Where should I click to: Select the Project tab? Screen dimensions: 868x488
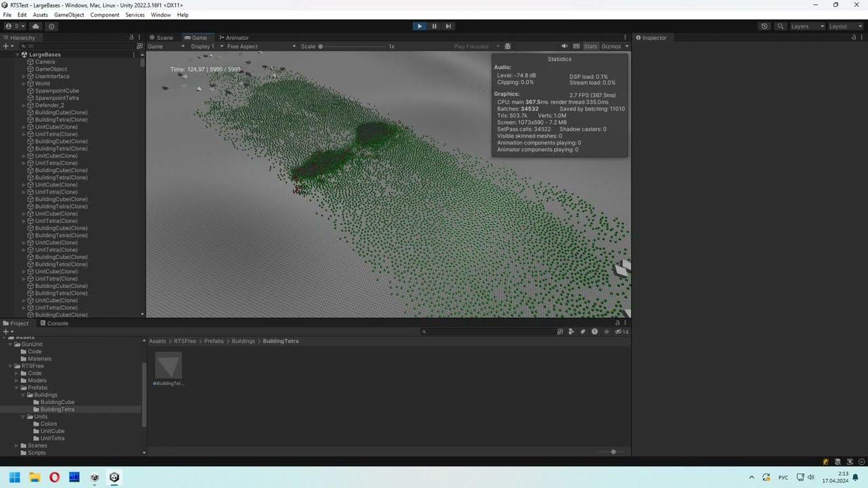point(16,323)
